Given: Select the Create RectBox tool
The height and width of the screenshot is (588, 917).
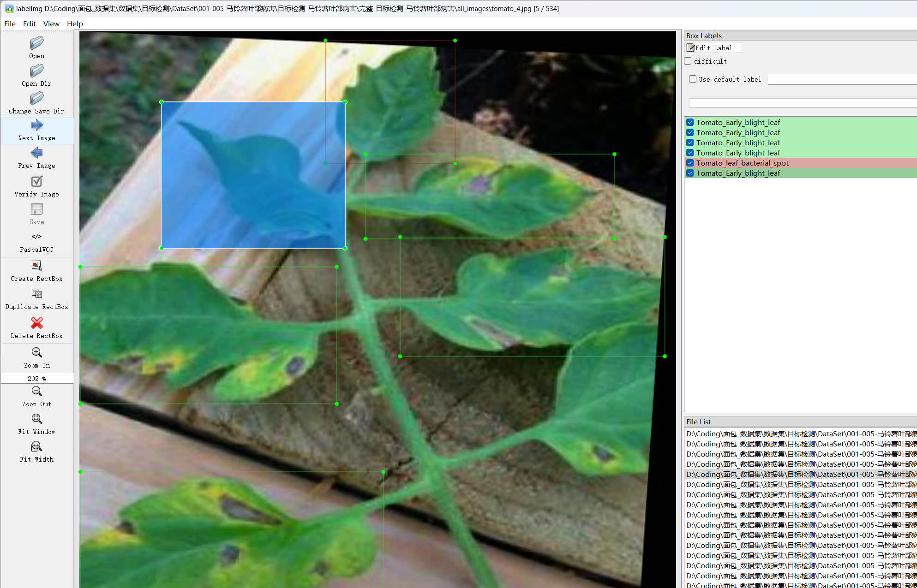Looking at the screenshot, I should pyautogui.click(x=37, y=266).
